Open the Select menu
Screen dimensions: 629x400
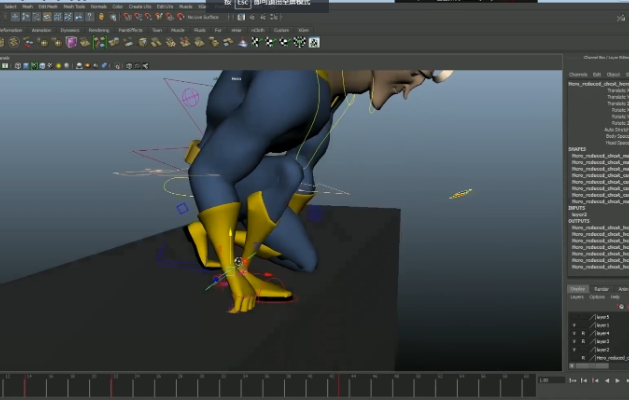click(10, 6)
